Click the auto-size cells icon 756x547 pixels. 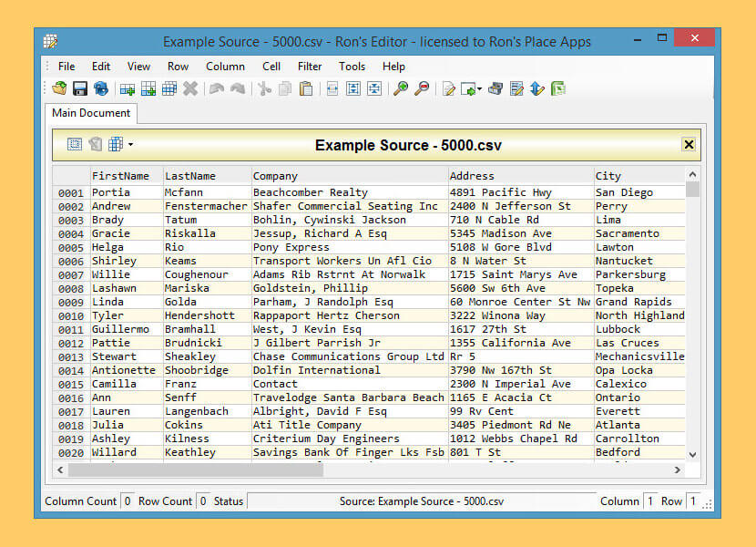click(374, 88)
